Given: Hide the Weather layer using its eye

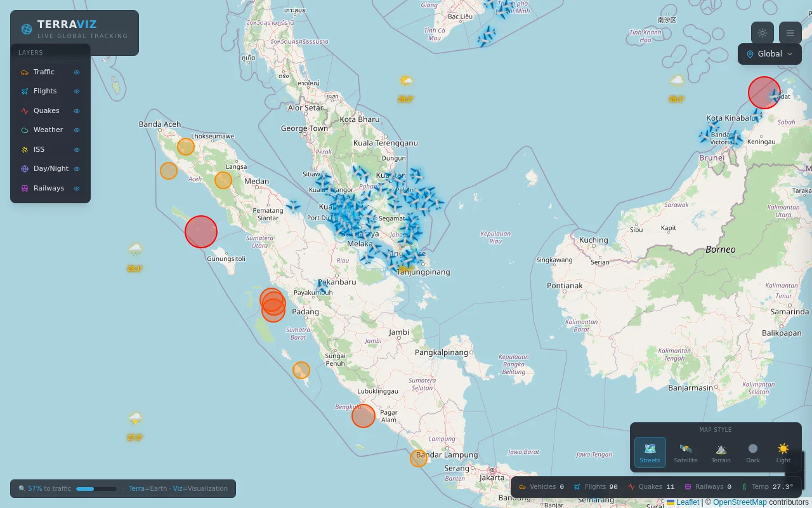Looking at the screenshot, I should (77, 130).
